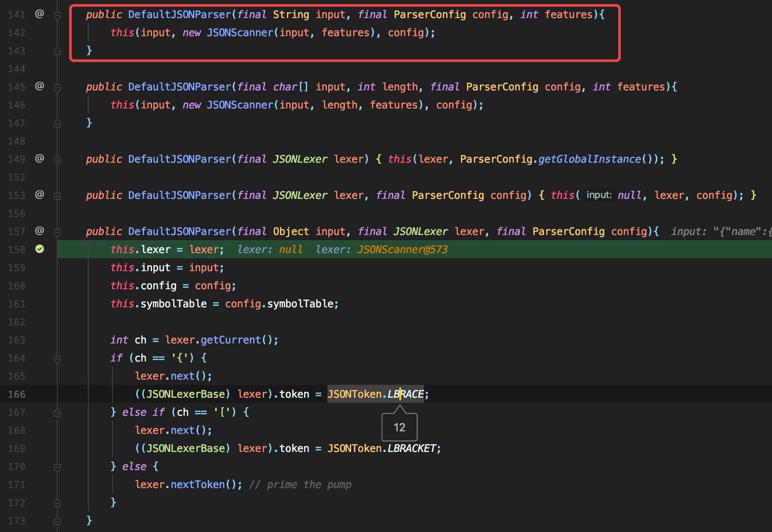Click 'new JSONScanner' on line 142
The width and height of the screenshot is (772, 532).
[x=227, y=33]
